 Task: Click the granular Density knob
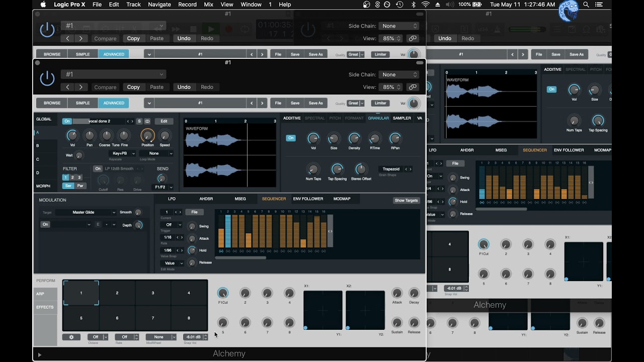[354, 138]
